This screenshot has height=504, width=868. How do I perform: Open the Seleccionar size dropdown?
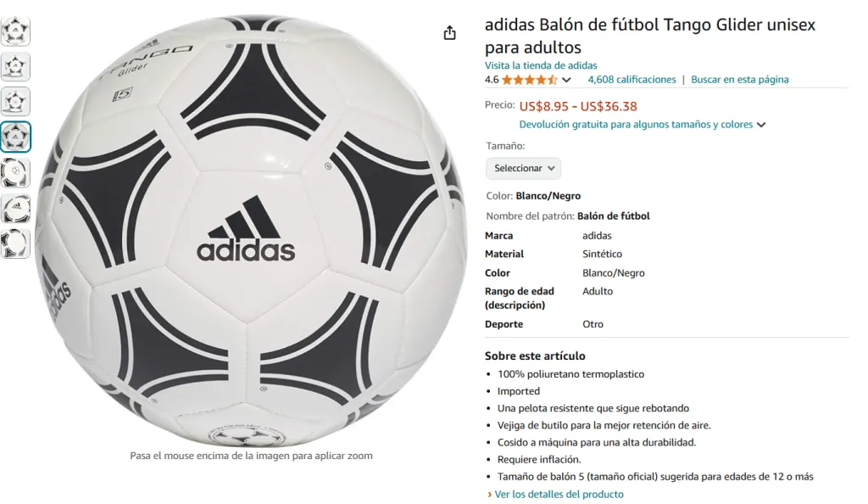point(523,168)
